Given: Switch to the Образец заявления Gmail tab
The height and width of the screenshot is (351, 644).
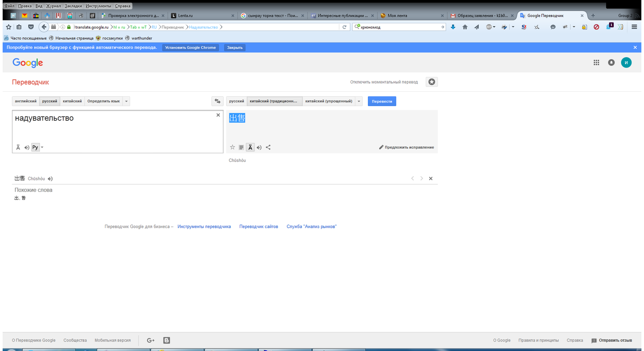Looking at the screenshot, I should click(482, 15).
